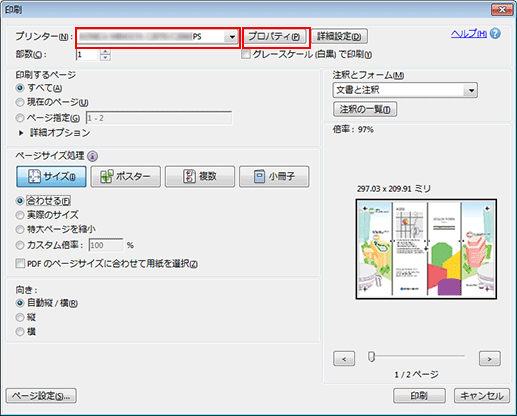Increase 部数 copies with up stepper
Screen dimensions: 517x416
point(105,52)
